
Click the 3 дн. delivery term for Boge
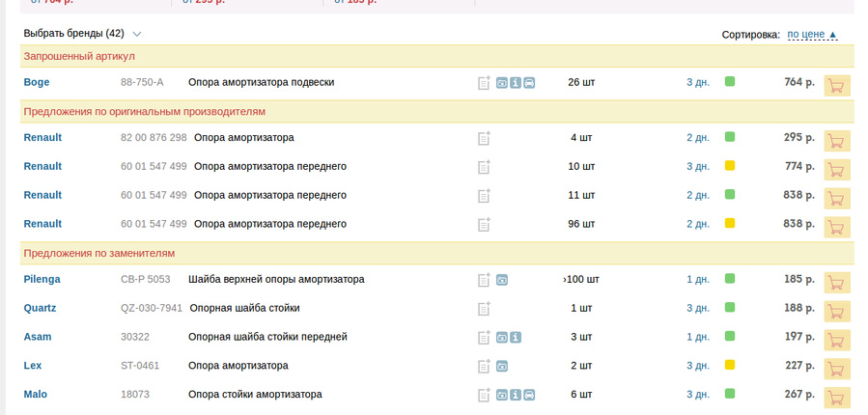coord(698,82)
